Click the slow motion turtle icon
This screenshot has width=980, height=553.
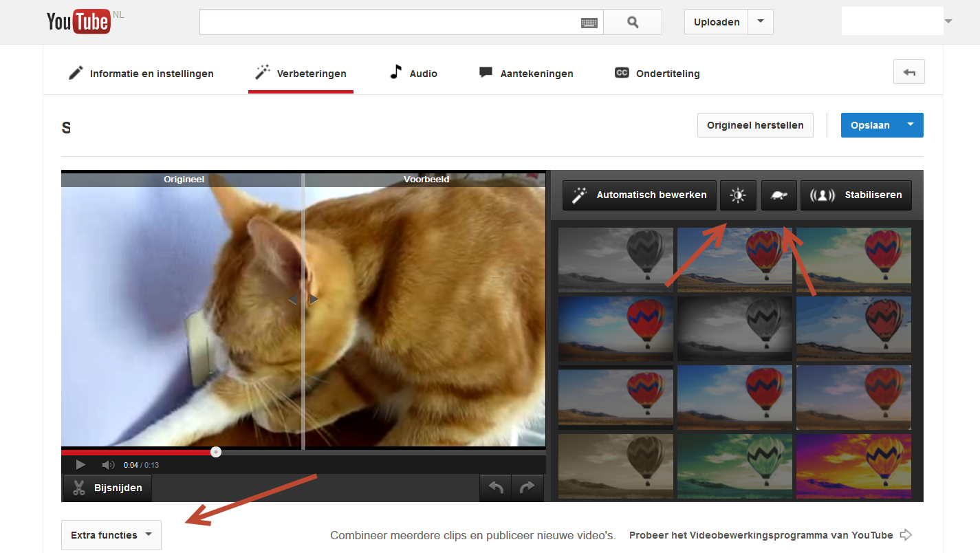779,195
